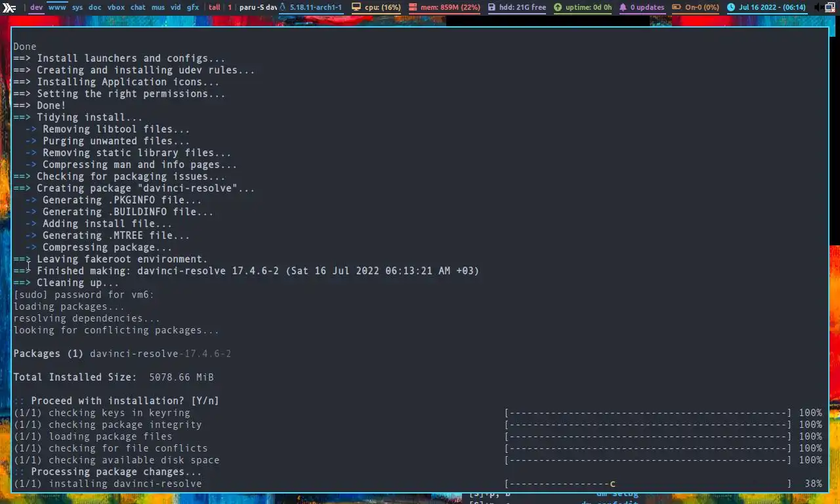Click the Tidying install... line
The image size is (840, 504).
[78, 117]
